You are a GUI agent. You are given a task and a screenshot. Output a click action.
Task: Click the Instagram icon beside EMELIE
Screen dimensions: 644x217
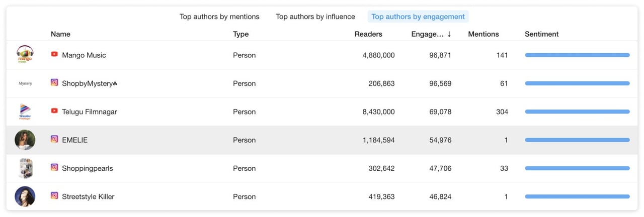point(54,139)
